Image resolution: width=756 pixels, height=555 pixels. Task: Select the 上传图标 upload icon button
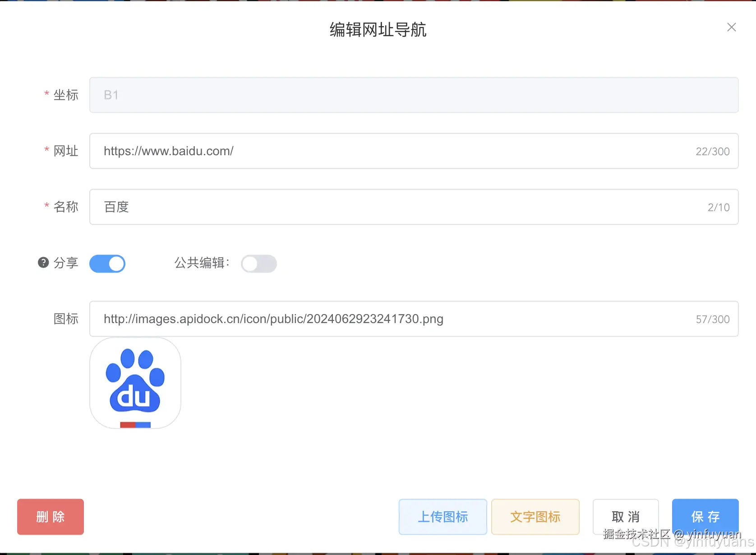[x=443, y=517]
